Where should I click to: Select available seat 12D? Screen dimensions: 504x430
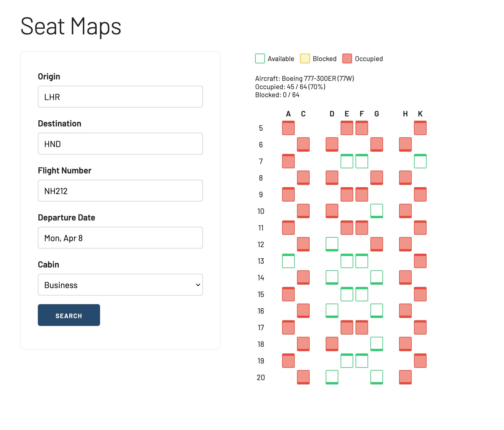[x=332, y=245]
